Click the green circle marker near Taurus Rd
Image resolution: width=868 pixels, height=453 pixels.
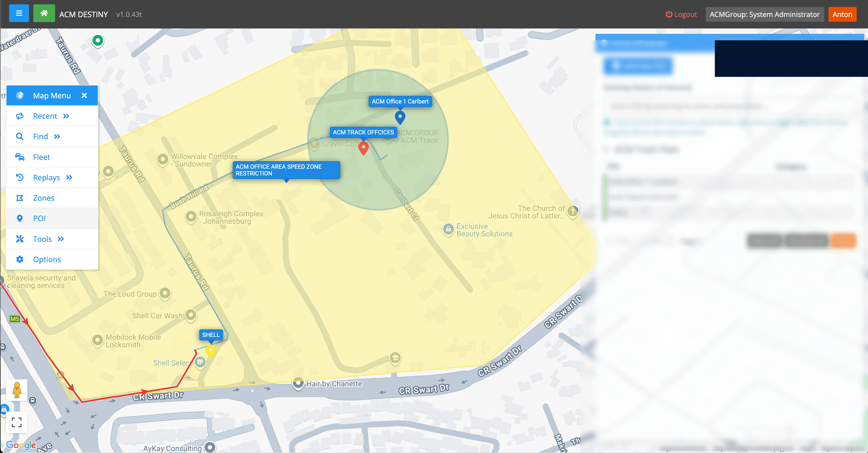(98, 41)
